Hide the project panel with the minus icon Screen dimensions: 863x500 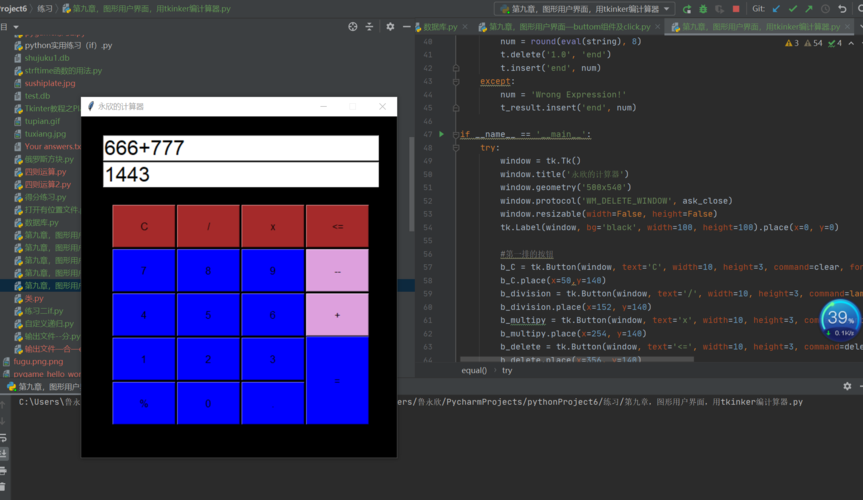406,26
